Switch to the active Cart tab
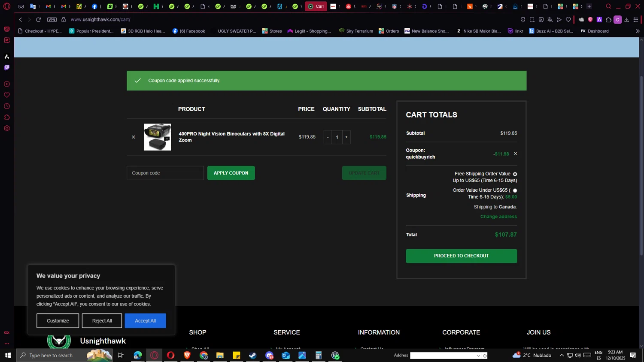Image resolution: width=644 pixels, height=362 pixels. tap(316, 6)
